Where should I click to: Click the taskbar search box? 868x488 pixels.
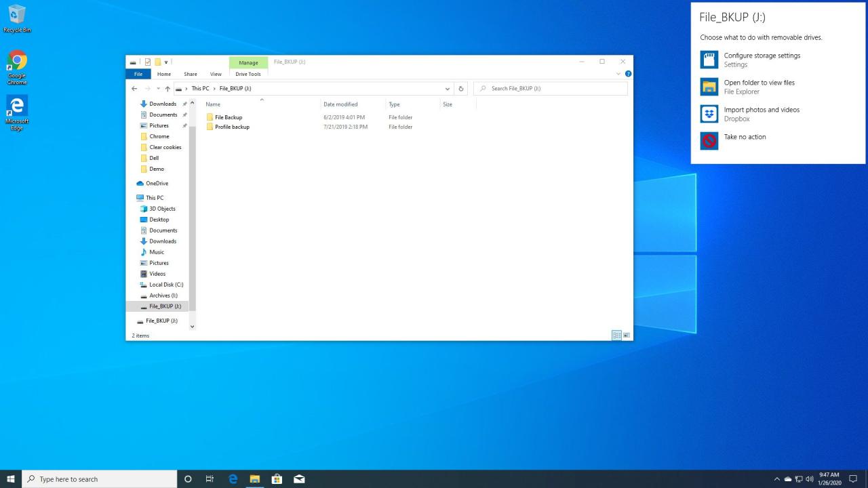pyautogui.click(x=100, y=479)
